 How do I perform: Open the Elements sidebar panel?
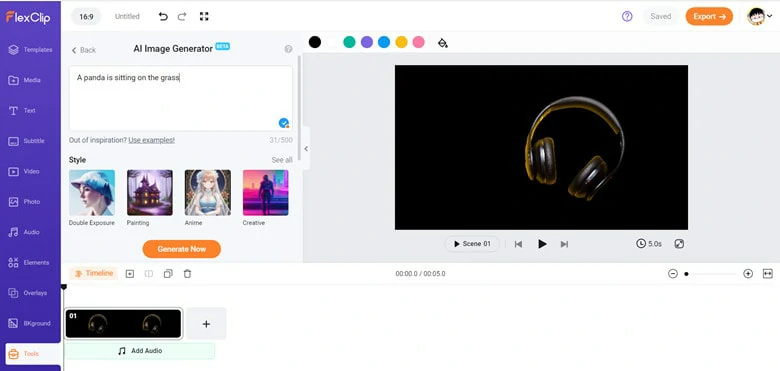[x=30, y=262]
